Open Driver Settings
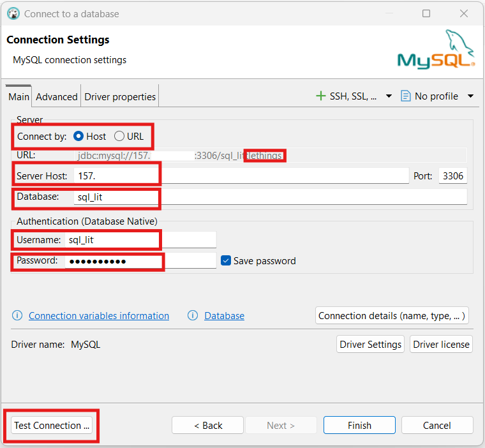Image resolution: width=485 pixels, height=448 pixels. [x=370, y=345]
